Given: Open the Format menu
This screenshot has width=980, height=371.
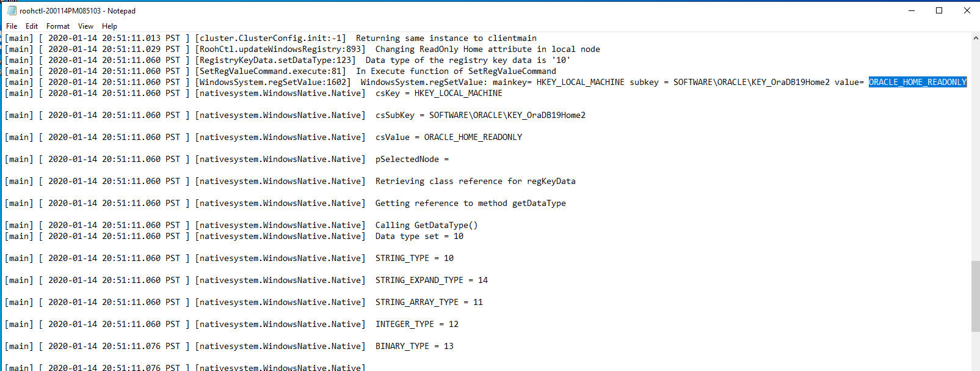Looking at the screenshot, I should (x=58, y=26).
